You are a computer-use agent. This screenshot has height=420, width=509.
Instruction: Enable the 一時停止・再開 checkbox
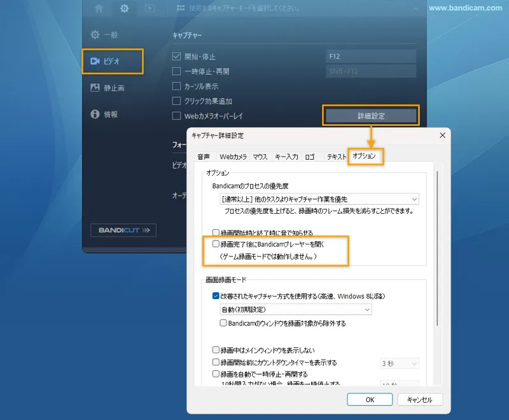pos(176,71)
